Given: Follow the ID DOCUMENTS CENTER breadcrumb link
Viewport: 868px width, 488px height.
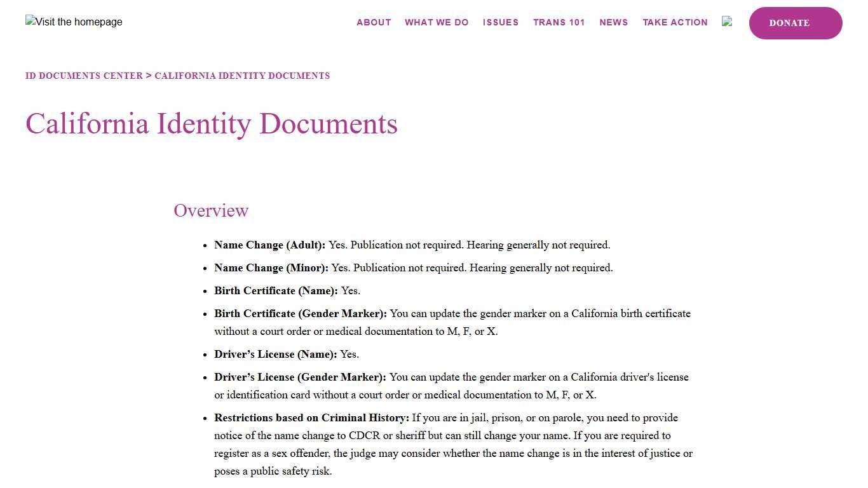Looking at the screenshot, I should (84, 76).
